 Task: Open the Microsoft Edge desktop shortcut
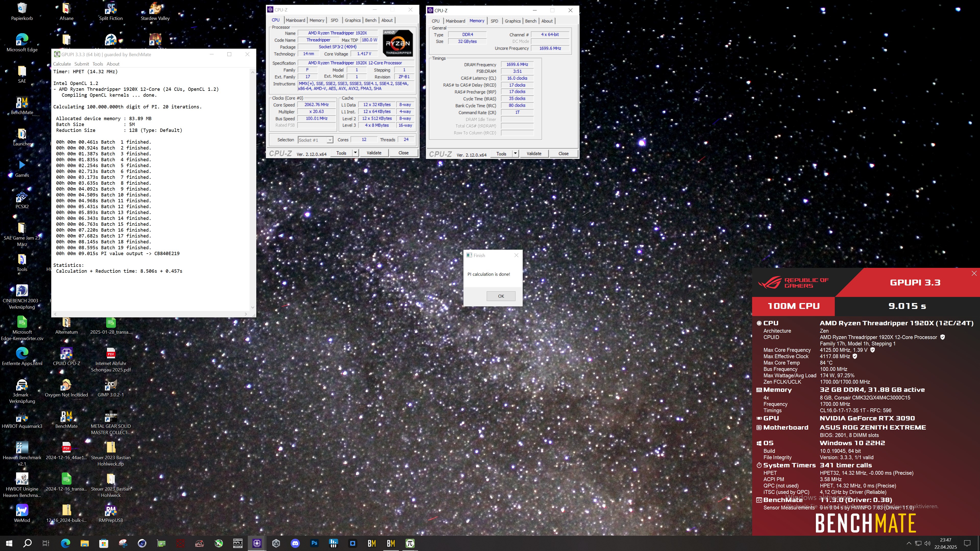(x=22, y=43)
